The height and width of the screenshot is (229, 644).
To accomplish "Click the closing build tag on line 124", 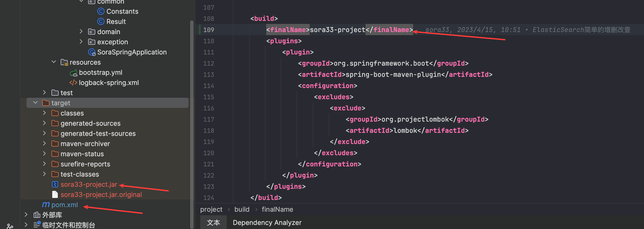I will pyautogui.click(x=266, y=198).
